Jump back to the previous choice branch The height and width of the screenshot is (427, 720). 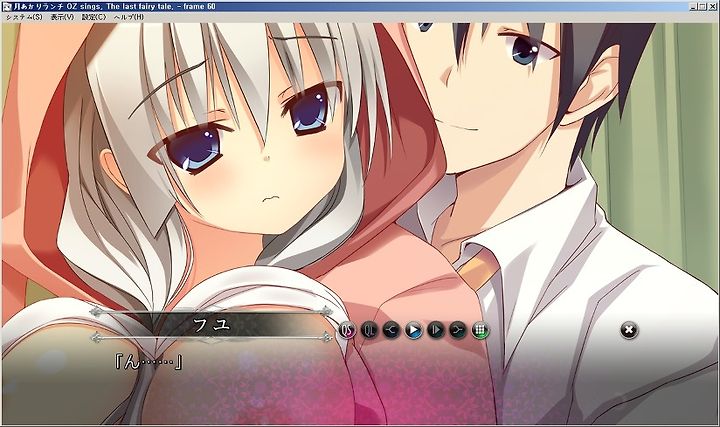[x=391, y=330]
